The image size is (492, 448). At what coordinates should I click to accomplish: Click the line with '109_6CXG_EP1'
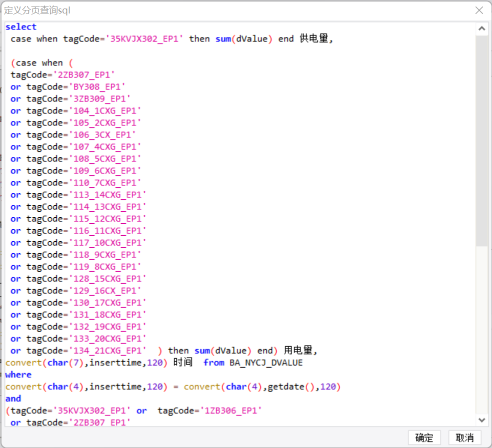[75, 171]
